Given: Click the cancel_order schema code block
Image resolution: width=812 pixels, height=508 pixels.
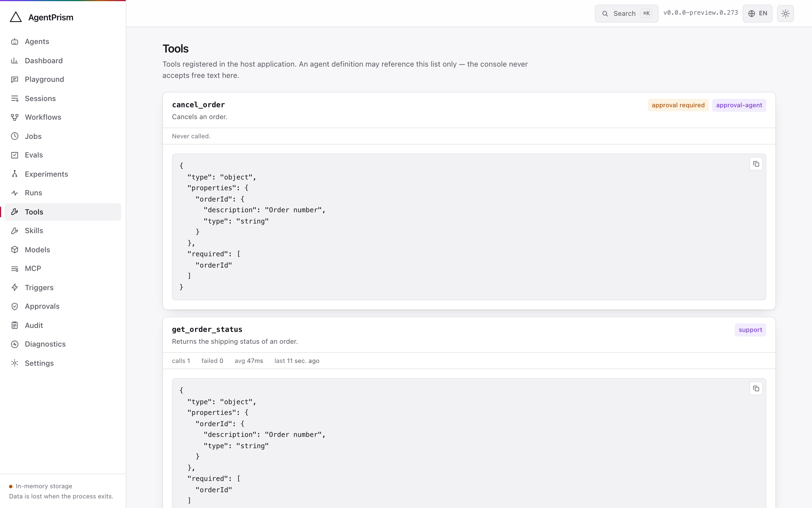Looking at the screenshot, I should (x=469, y=227).
